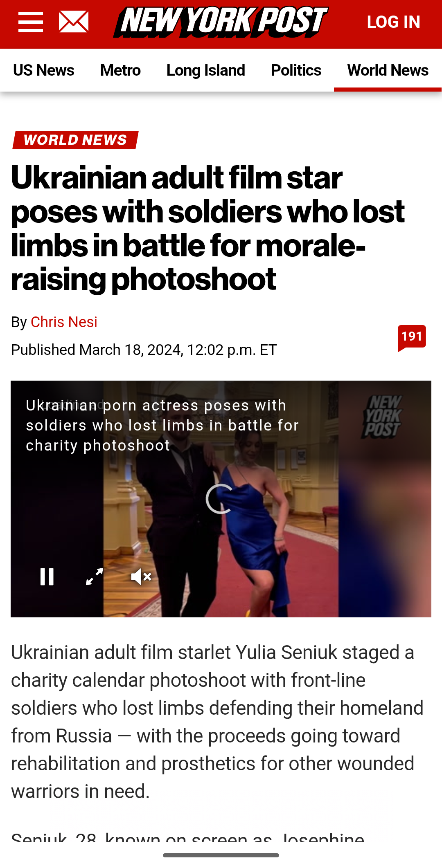
Task: Pause the video playback
Action: click(x=47, y=577)
